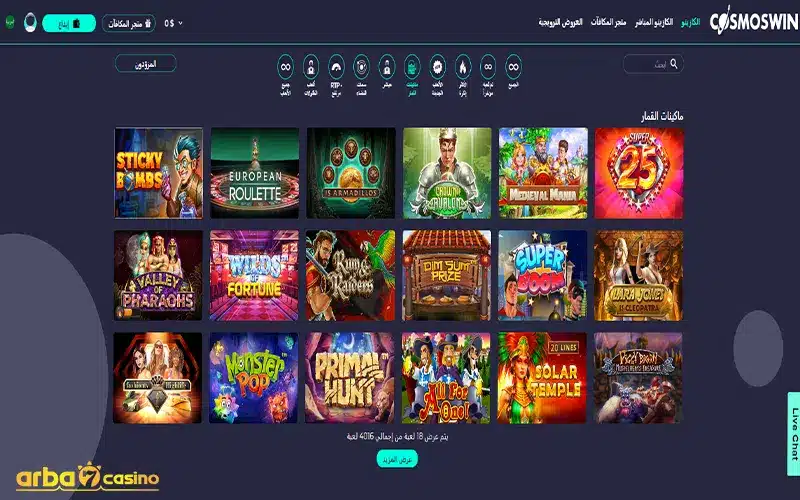This screenshot has height=500, width=800.
Task: Select the RTP gauge category icon
Action: (336, 66)
